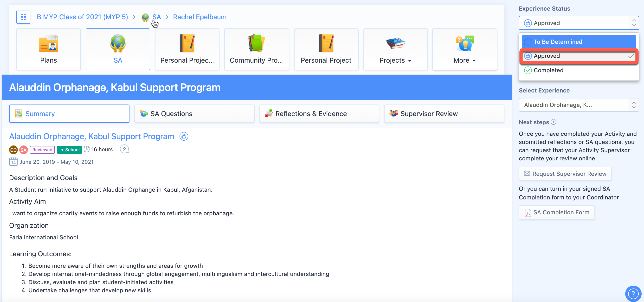644x302 pixels.
Task: Click learning outcome about international-mindedness
Action: (x=179, y=274)
